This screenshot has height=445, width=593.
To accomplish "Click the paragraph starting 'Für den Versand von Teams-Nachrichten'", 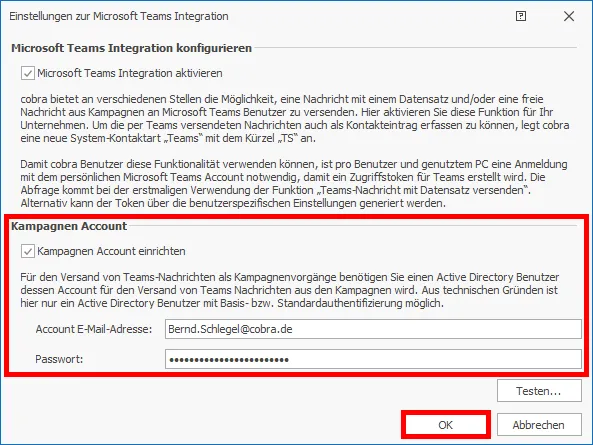I will click(x=290, y=290).
